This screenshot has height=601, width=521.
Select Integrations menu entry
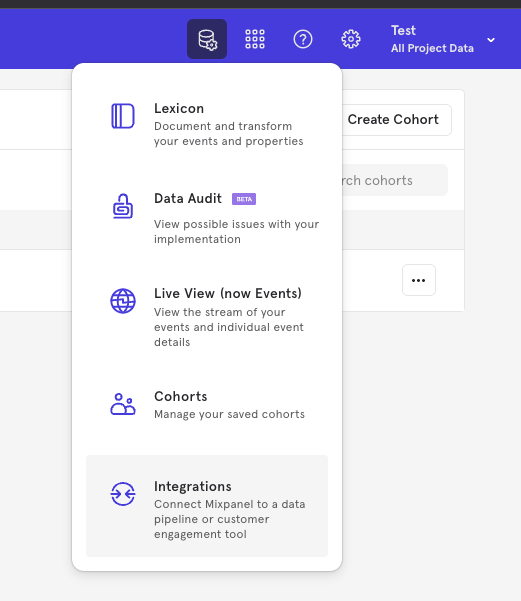point(207,506)
